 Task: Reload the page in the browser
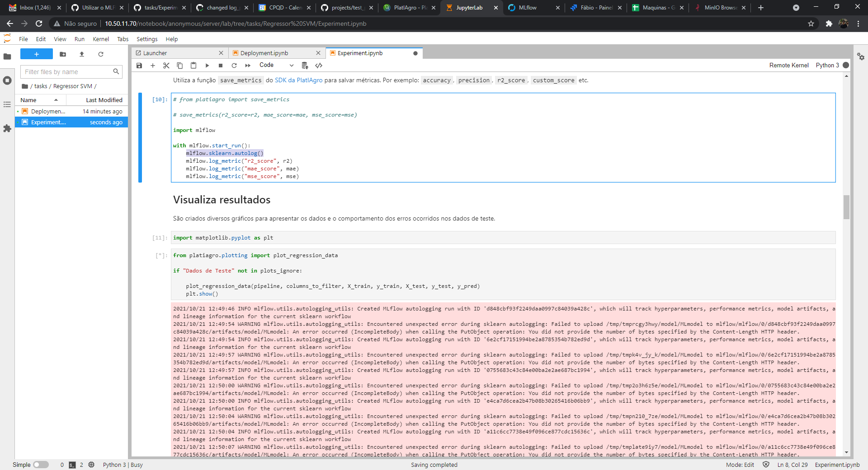coord(39,23)
